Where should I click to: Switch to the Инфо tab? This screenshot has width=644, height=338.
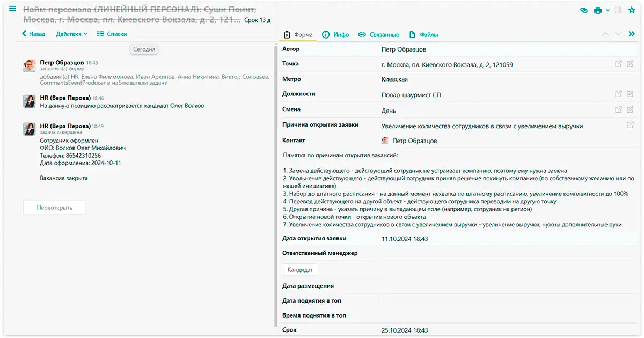coord(335,35)
